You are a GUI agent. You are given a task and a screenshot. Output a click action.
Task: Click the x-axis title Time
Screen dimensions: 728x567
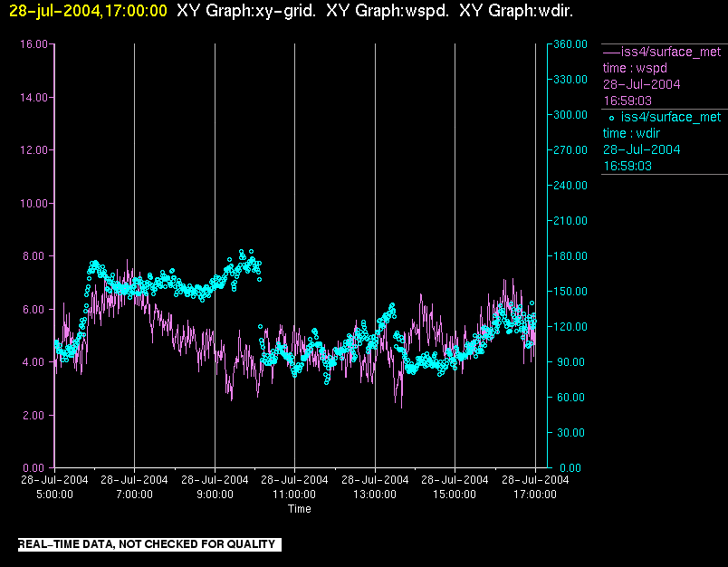(x=300, y=509)
